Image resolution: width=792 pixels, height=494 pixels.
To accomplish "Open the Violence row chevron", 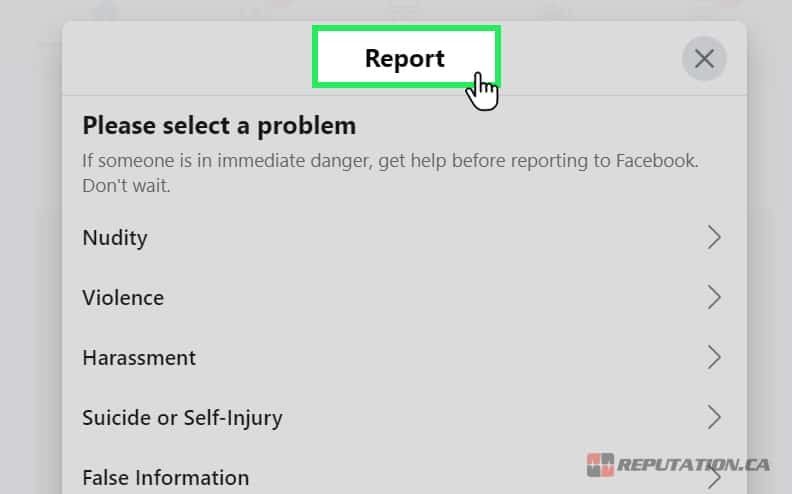I will [714, 298].
